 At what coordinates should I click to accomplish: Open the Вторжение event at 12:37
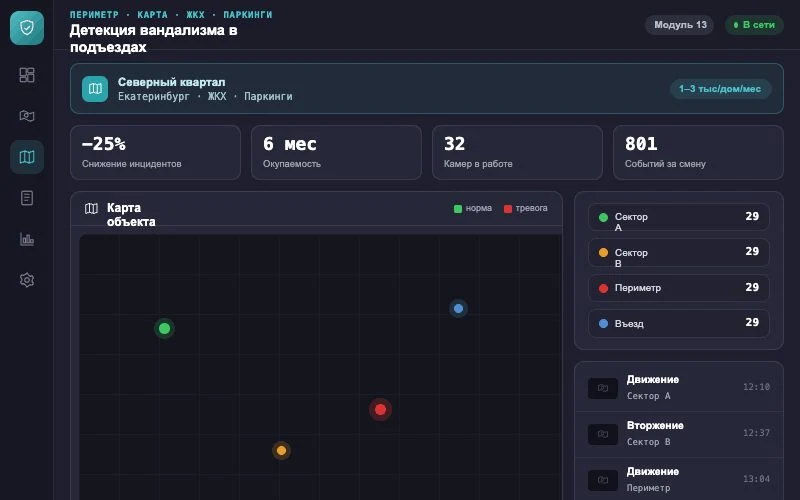679,434
